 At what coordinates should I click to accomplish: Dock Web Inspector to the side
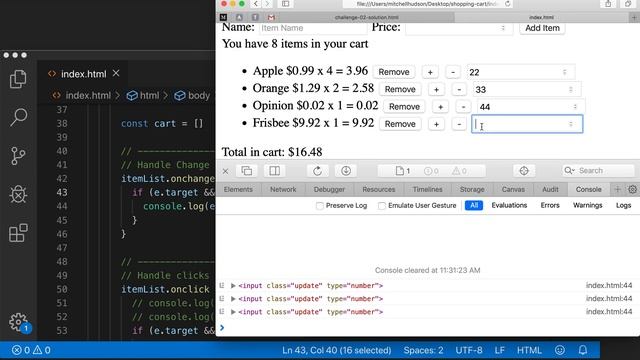[x=274, y=171]
